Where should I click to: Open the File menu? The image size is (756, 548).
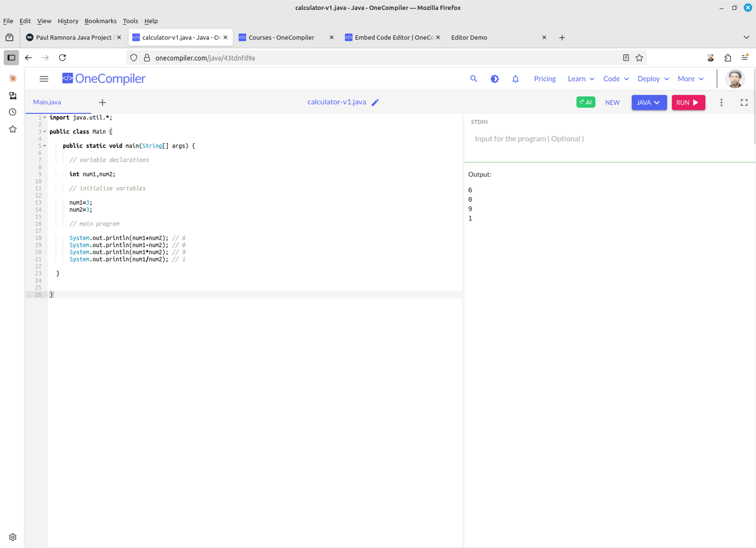point(8,21)
